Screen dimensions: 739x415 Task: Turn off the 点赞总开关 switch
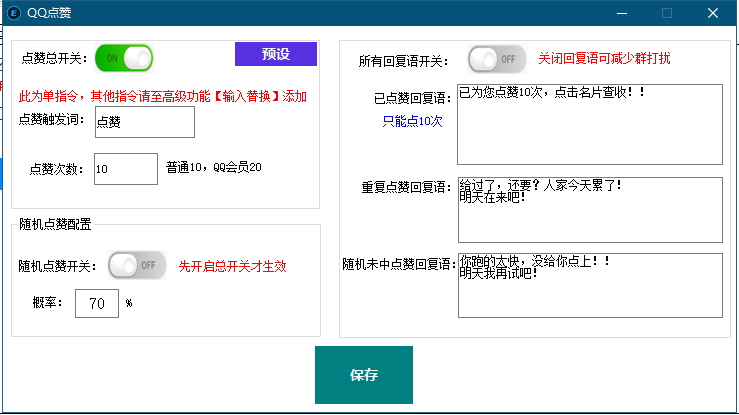coord(124,58)
